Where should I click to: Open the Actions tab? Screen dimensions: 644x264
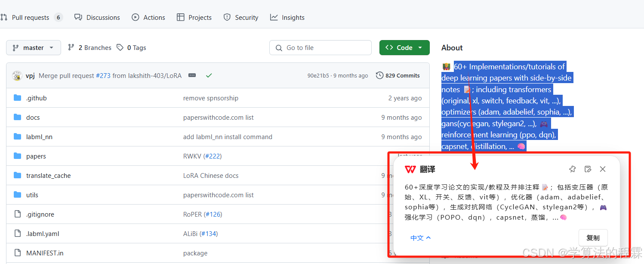(x=148, y=18)
